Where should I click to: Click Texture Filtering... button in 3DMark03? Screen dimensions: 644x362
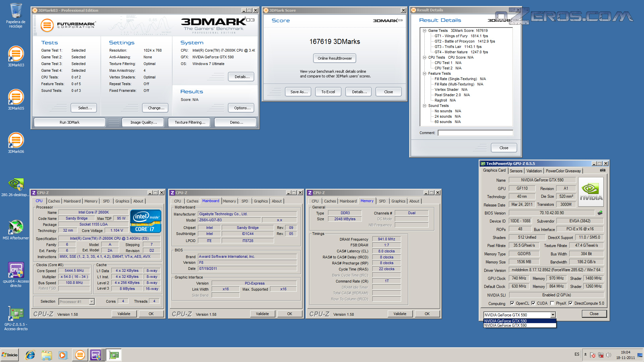click(x=190, y=122)
